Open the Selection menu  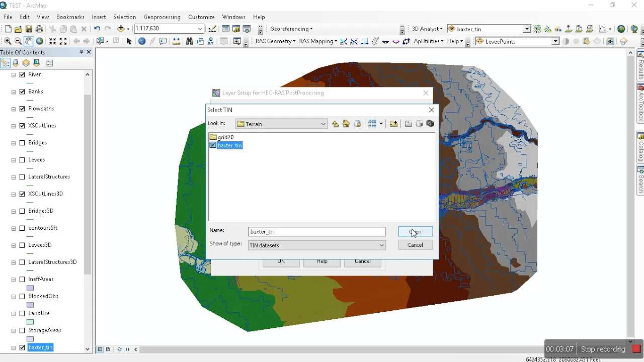[x=124, y=17]
